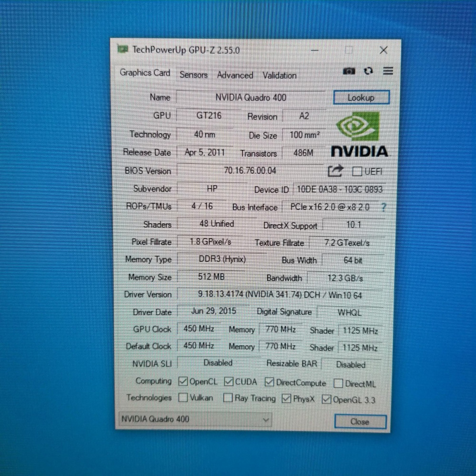Close the GPU-Z window with X
This screenshot has height=476, width=476.
point(383,50)
